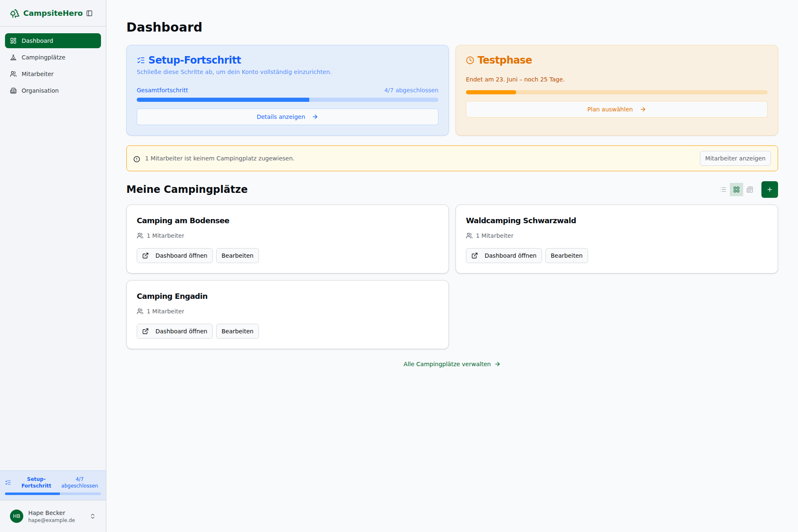Image resolution: width=798 pixels, height=532 pixels.
Task: Go to Campingplätze in sidebar
Action: [x=53, y=57]
